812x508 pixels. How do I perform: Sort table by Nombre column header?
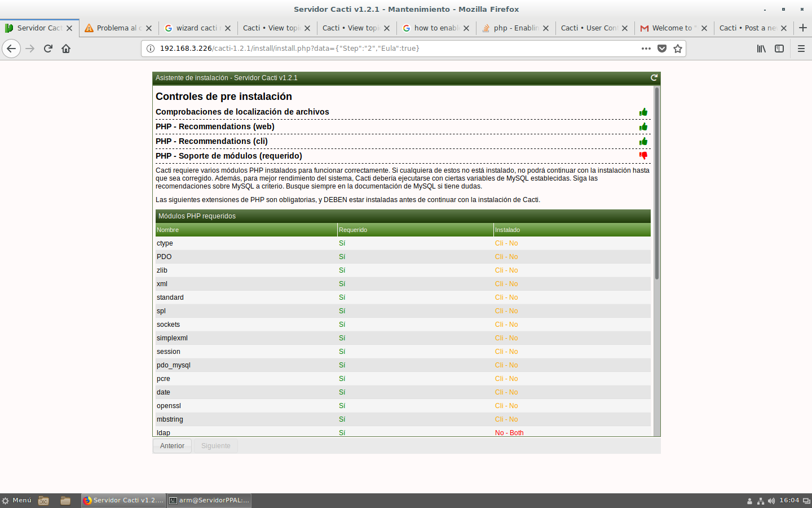[246, 230]
